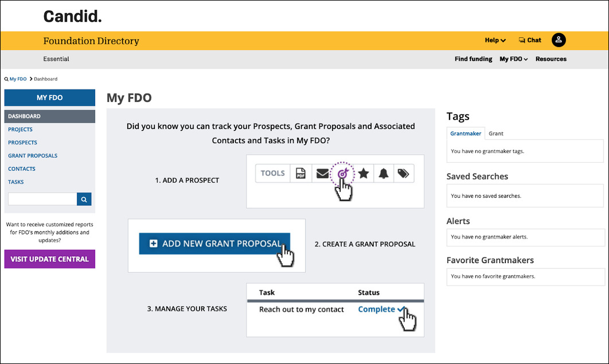The width and height of the screenshot is (609, 364).
Task: Click the Complete status link
Action: 381,310
